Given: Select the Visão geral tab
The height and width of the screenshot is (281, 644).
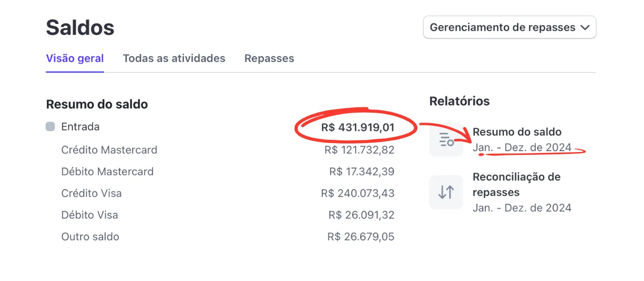Looking at the screenshot, I should (x=75, y=58).
